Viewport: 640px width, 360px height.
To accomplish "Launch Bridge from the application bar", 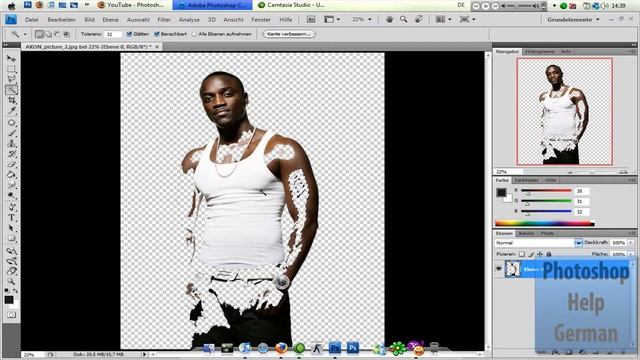I will [311, 20].
